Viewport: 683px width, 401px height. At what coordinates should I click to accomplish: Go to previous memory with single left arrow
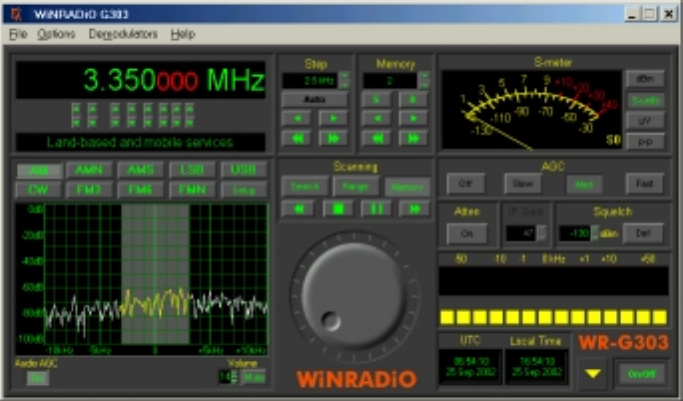[376, 118]
